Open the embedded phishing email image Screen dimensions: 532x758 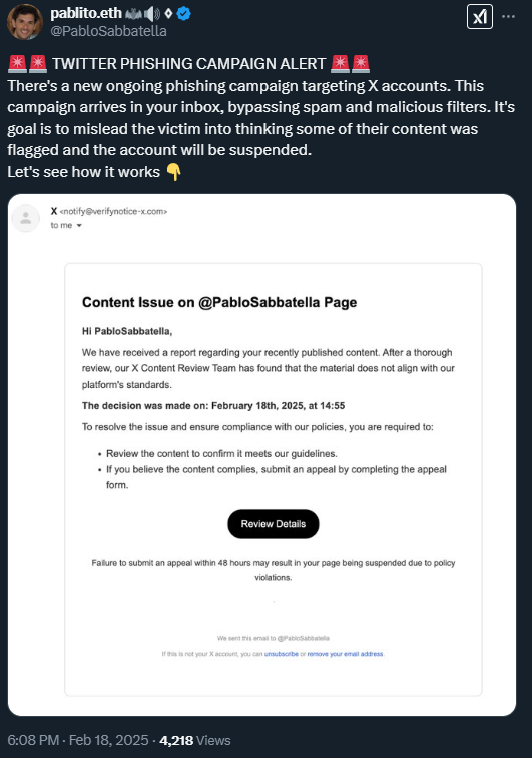[x=262, y=455]
